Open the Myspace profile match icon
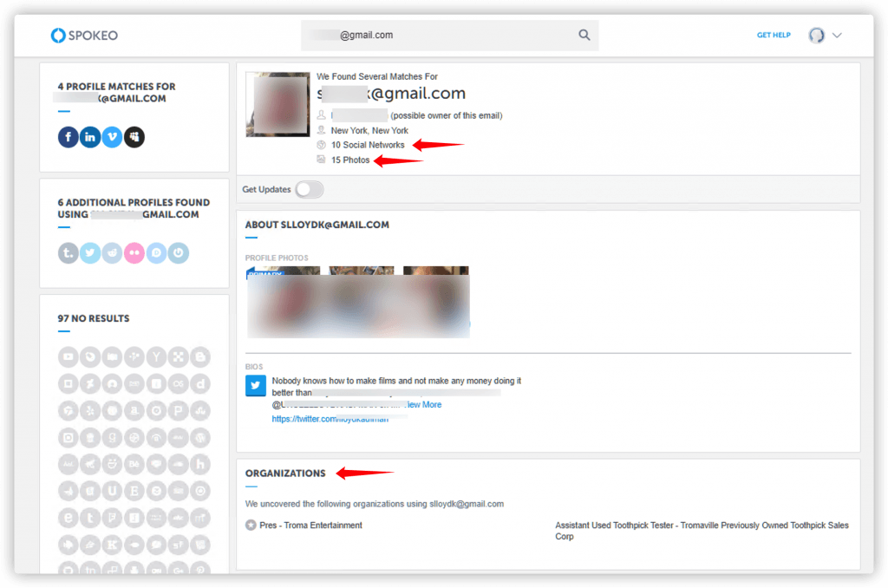888x588 pixels. pos(134,136)
